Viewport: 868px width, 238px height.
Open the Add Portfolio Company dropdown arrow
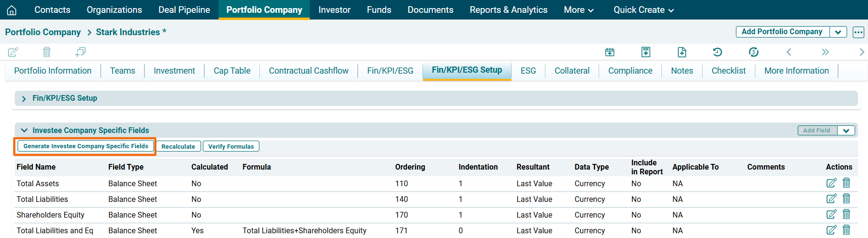click(x=838, y=32)
